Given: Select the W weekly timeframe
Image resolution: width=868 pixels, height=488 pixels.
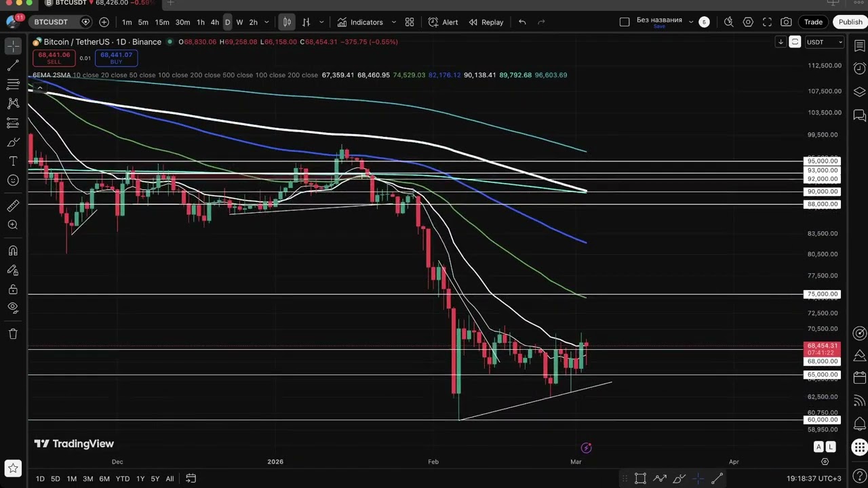Looking at the screenshot, I should click(x=239, y=22).
